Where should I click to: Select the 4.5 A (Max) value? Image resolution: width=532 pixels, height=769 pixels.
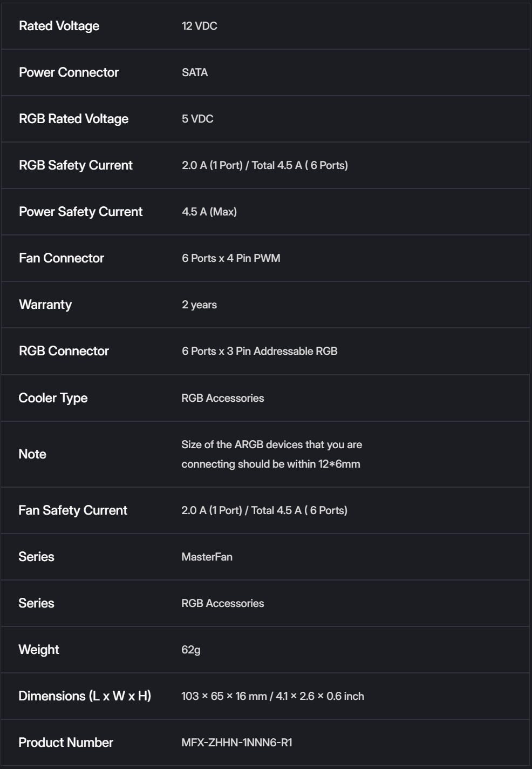point(209,212)
